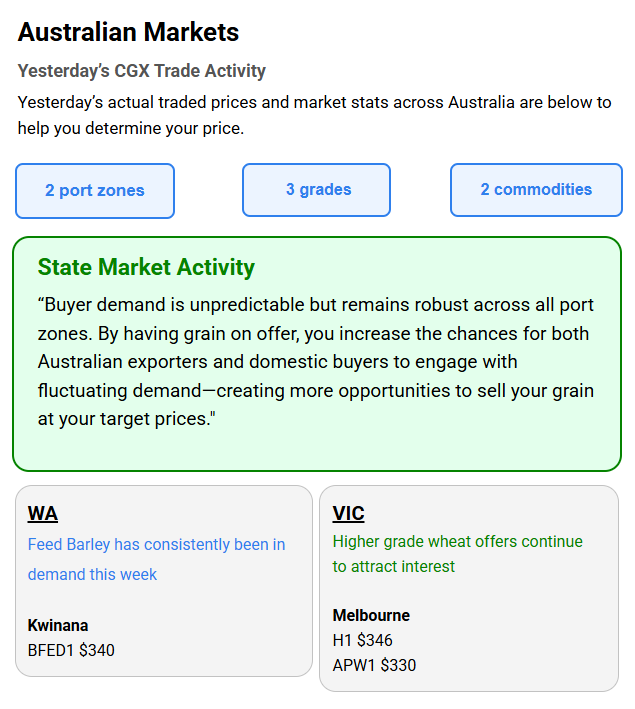Screen dimensions: 635x709
Task: Select the Melbourne port label
Action: point(371,615)
